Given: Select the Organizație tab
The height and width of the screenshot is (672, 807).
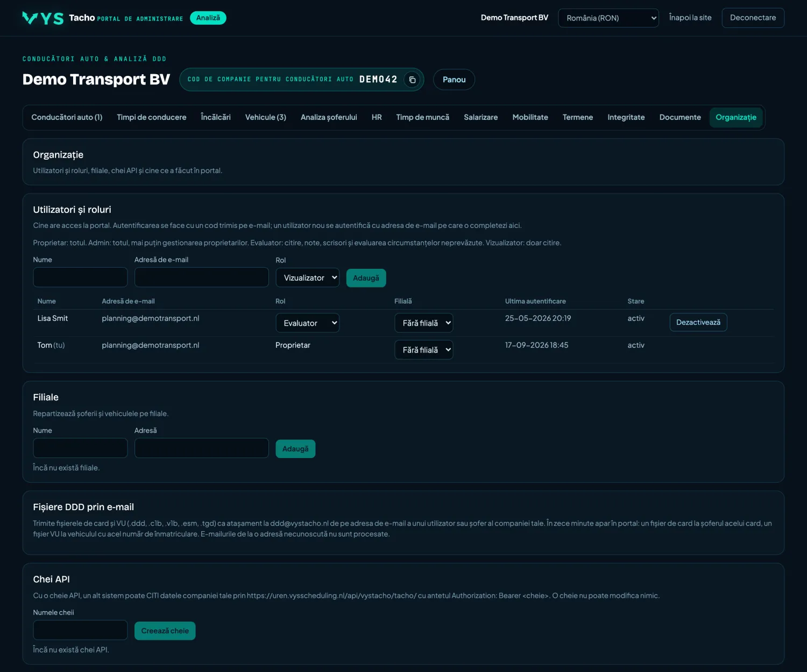Looking at the screenshot, I should pos(736,117).
